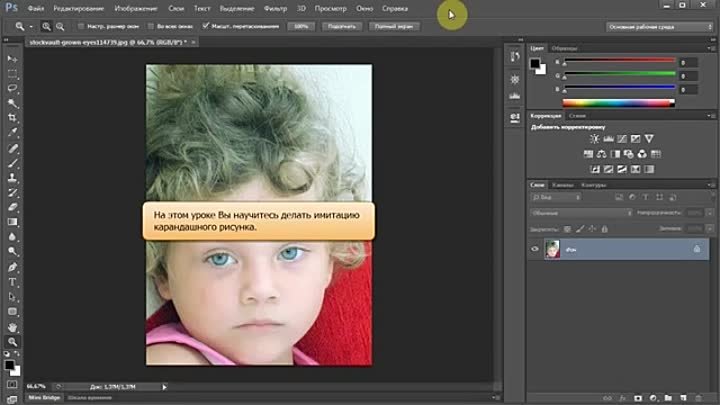Uncheck 'Масшт. перетаскиванием' checkbox
This screenshot has height=405, width=720.
click(x=206, y=25)
